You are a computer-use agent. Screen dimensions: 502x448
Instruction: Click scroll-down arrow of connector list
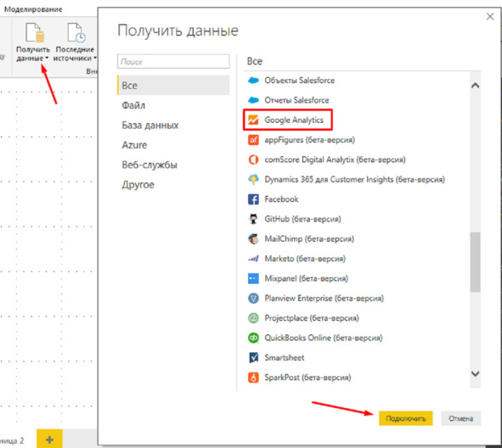point(476,373)
